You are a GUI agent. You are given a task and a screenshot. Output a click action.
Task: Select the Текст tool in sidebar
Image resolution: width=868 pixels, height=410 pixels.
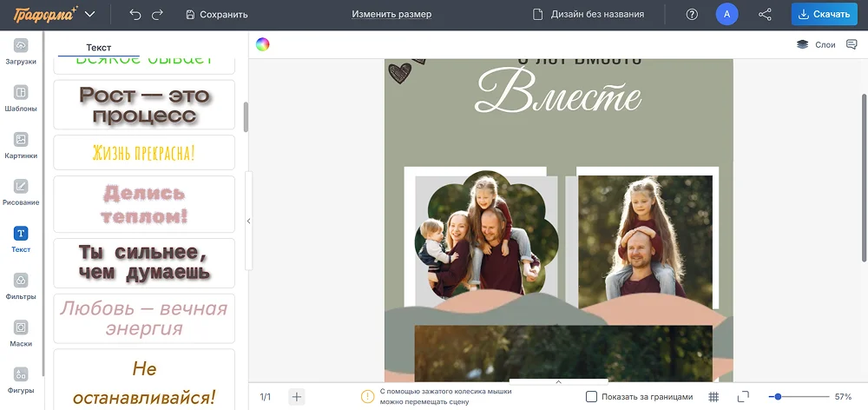click(x=21, y=240)
